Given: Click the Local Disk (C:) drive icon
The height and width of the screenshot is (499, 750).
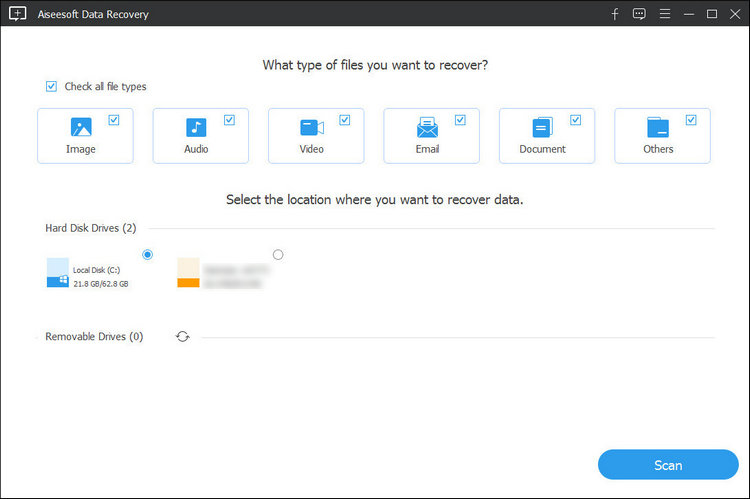Looking at the screenshot, I should coord(57,272).
